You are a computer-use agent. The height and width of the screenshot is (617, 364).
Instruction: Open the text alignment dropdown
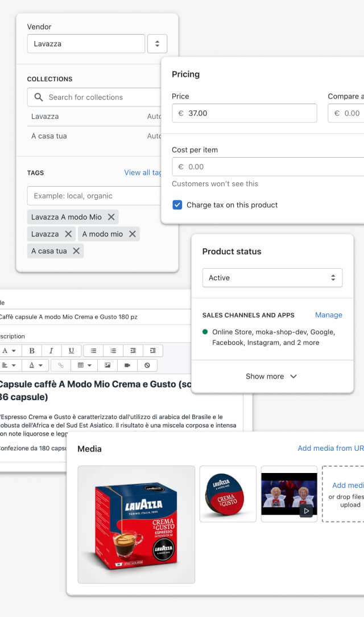9,365
